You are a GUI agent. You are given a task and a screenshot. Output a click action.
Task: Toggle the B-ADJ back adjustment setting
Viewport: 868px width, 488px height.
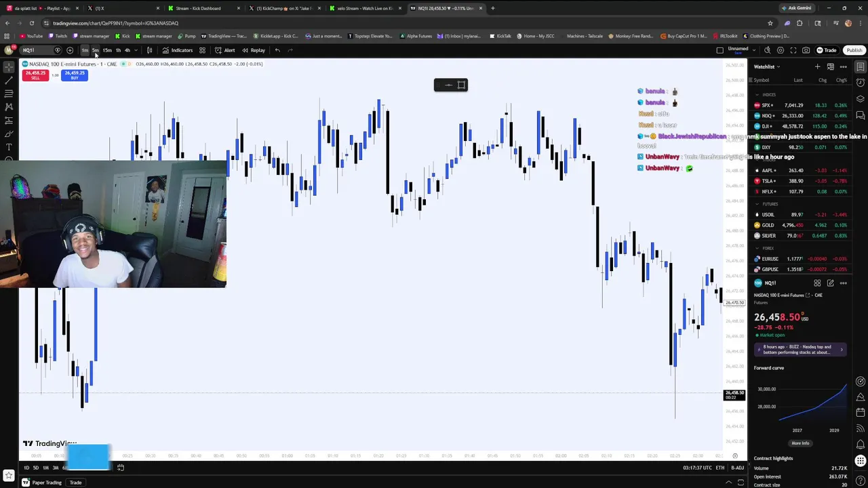[737, 468]
